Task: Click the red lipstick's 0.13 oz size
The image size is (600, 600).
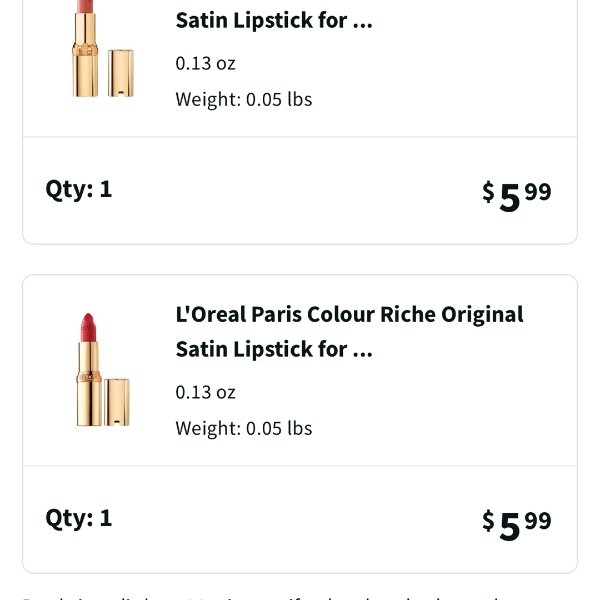Action: tap(205, 392)
